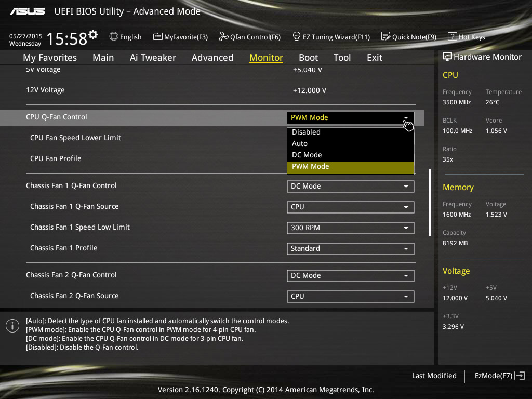The height and width of the screenshot is (399, 532).
Task: Click the Quick Note pencil icon
Action: (x=386, y=36)
